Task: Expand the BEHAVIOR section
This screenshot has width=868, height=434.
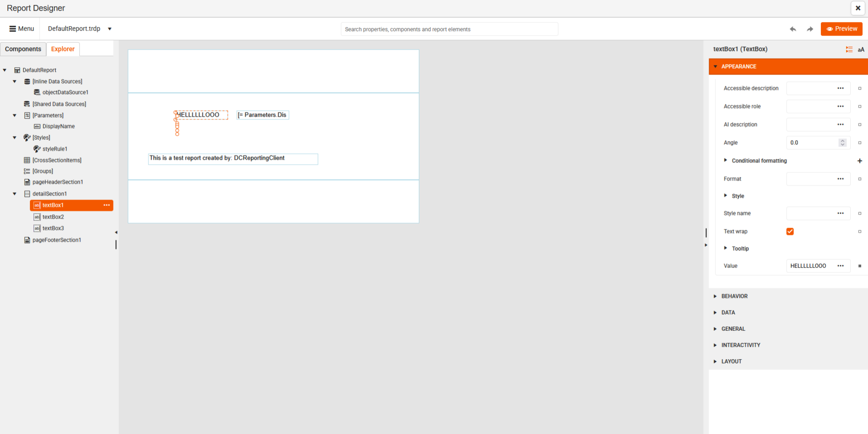Action: pyautogui.click(x=788, y=296)
